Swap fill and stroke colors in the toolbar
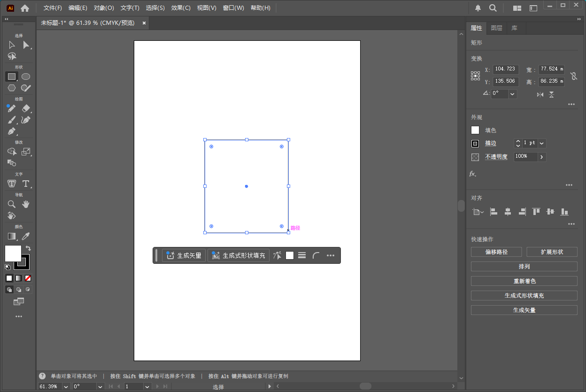586x392 pixels. tap(28, 248)
